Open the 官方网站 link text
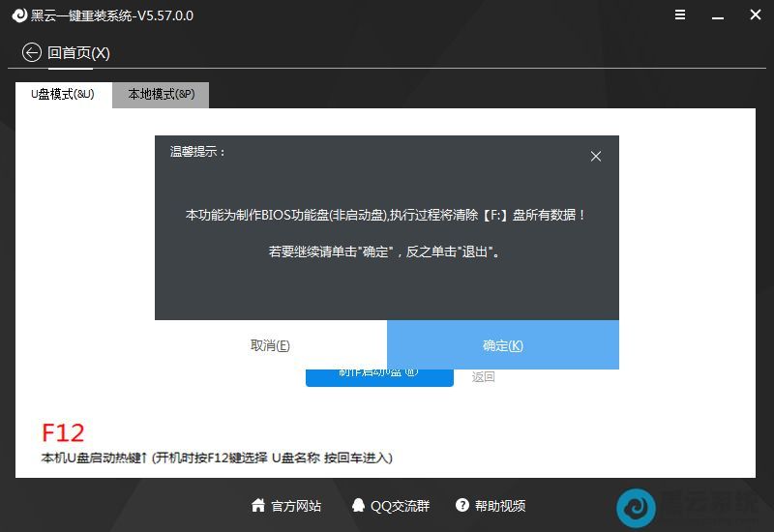 coord(296,505)
